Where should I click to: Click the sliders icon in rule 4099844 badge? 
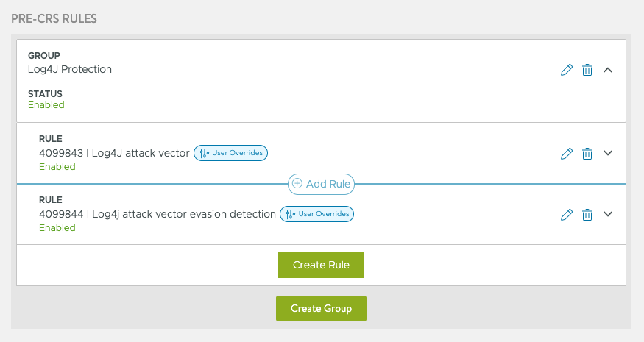point(291,214)
